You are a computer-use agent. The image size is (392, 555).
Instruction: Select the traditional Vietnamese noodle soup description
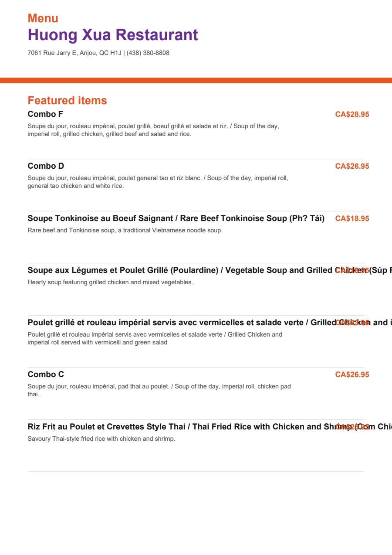point(125,230)
